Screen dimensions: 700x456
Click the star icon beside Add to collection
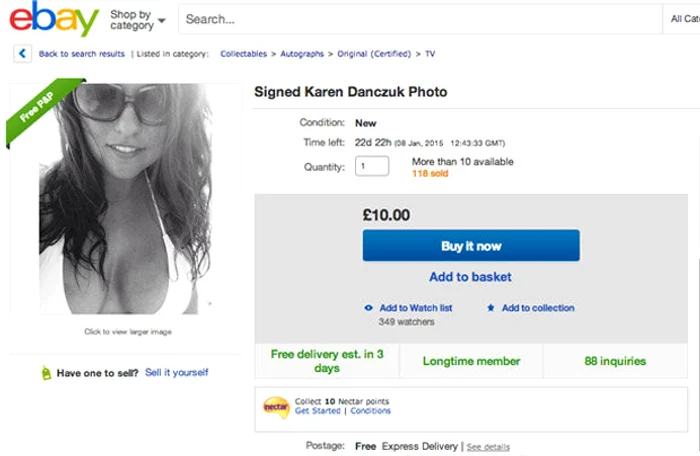(490, 308)
